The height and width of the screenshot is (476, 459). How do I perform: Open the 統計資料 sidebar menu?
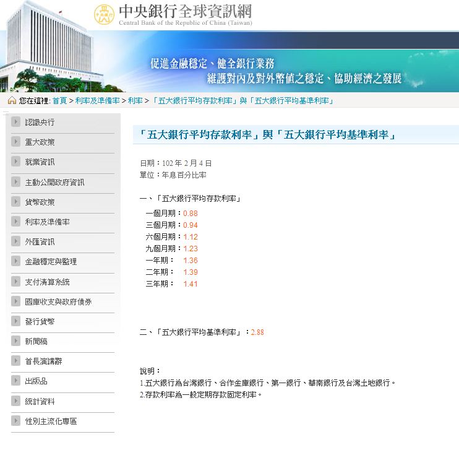pyautogui.click(x=40, y=402)
